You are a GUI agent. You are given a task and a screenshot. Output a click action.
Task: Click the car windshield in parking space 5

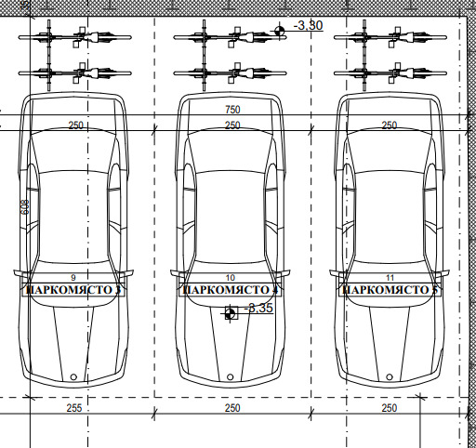pyautogui.click(x=390, y=152)
